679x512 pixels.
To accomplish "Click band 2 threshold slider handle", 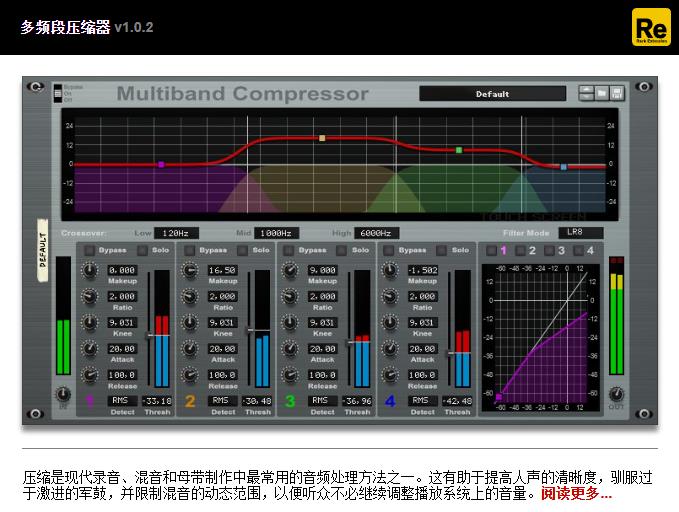I will pos(250,330).
